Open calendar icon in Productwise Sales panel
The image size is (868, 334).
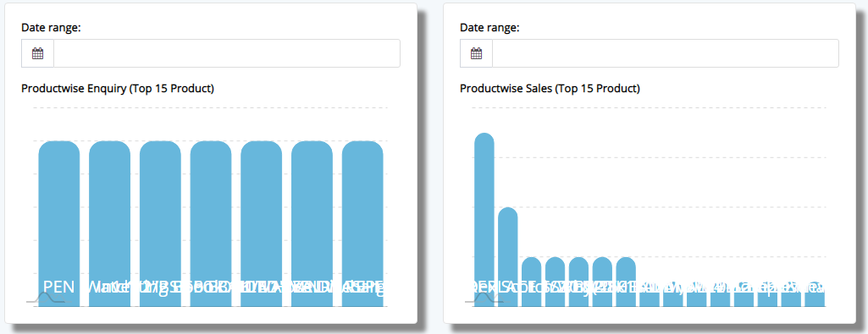click(x=476, y=53)
